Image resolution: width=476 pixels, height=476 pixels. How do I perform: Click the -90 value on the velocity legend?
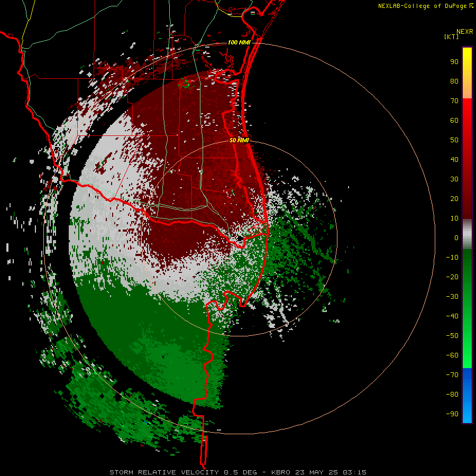point(452,414)
